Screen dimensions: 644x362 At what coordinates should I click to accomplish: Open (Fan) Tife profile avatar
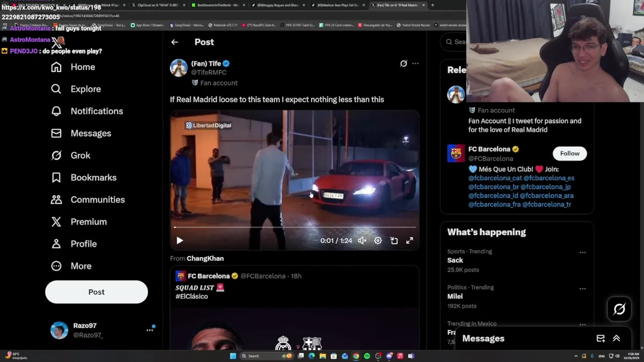[x=179, y=68]
